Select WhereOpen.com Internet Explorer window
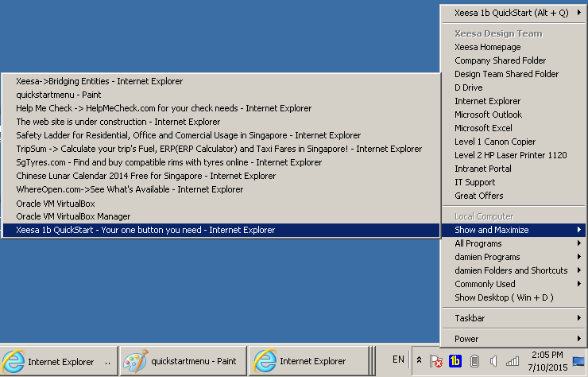Screen dimensions: 588x377 coord(221,189)
